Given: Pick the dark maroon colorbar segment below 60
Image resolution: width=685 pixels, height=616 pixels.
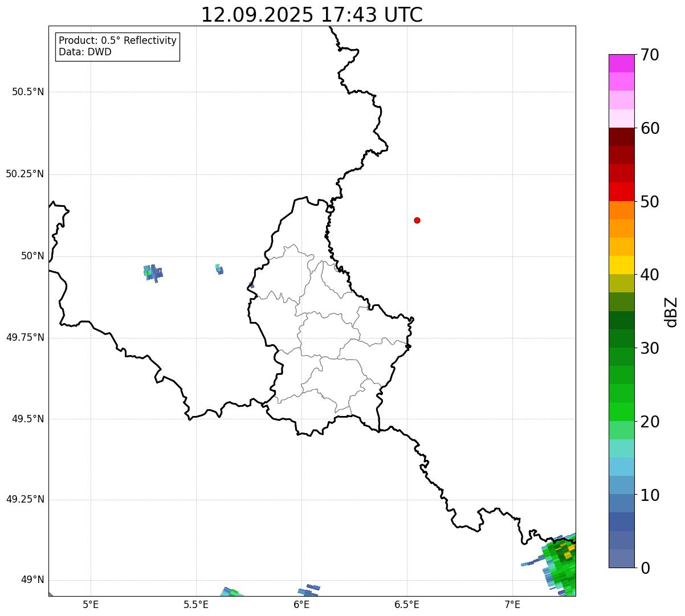Looking at the screenshot, I should 621,137.
